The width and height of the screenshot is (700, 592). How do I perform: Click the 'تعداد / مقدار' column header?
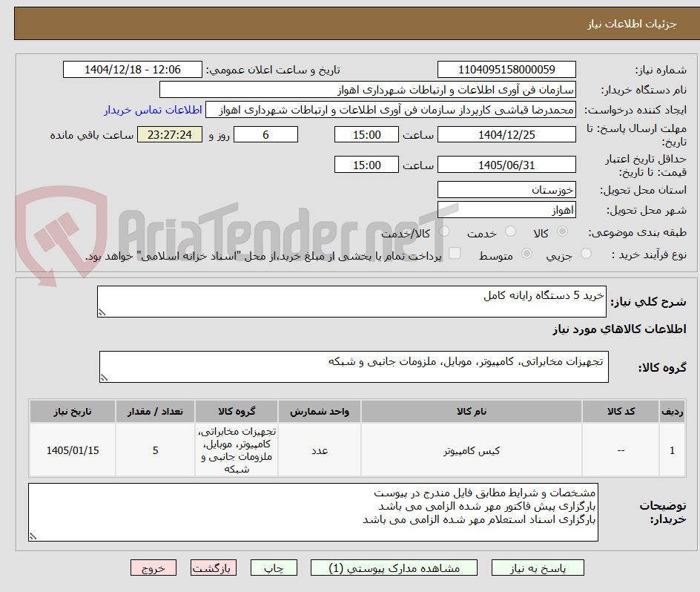coord(156,412)
